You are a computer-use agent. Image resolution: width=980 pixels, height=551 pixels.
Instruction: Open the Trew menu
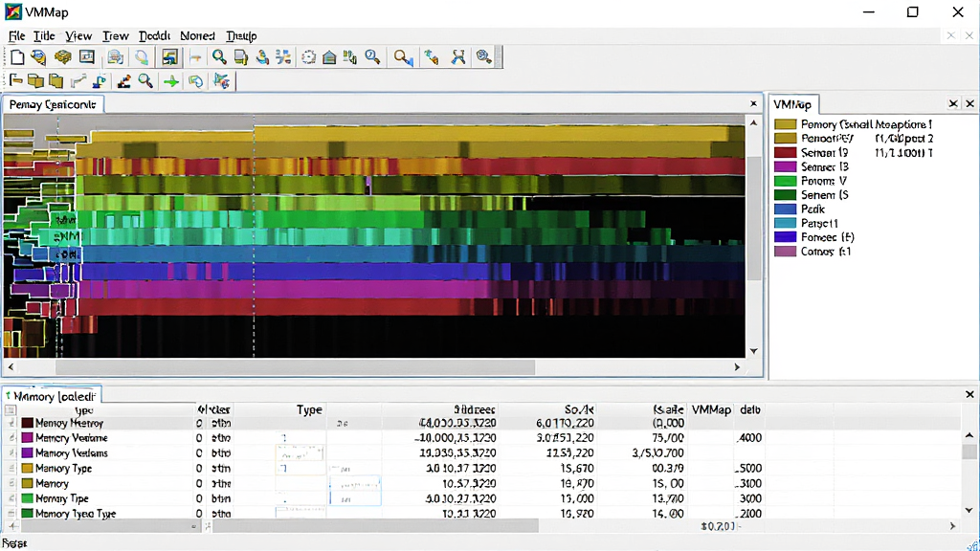coord(116,36)
